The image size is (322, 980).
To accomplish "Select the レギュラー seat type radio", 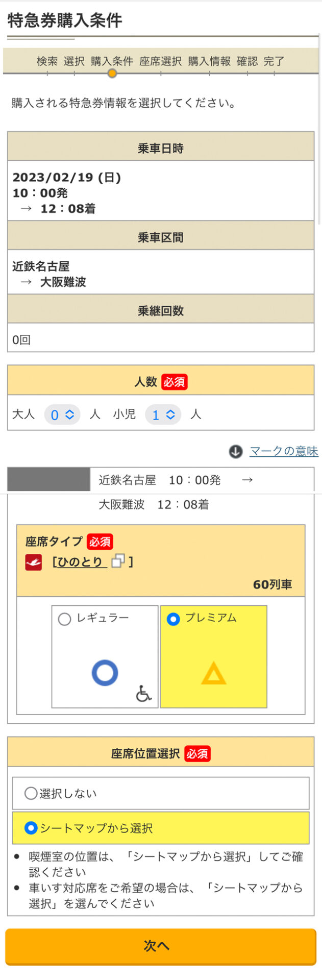I will (64, 620).
